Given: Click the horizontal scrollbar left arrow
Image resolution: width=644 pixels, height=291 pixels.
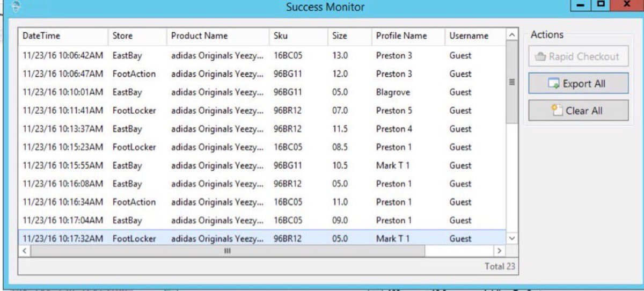Looking at the screenshot, I should [24, 251].
